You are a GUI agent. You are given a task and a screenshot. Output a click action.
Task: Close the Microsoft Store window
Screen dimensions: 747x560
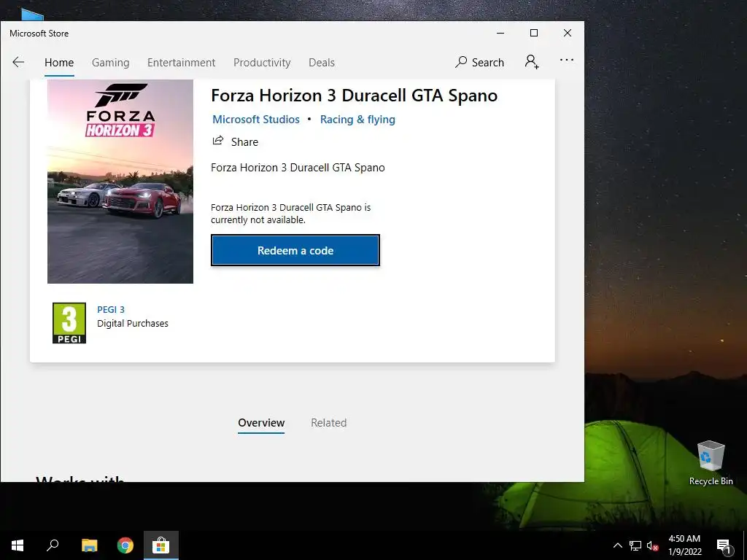pos(568,33)
